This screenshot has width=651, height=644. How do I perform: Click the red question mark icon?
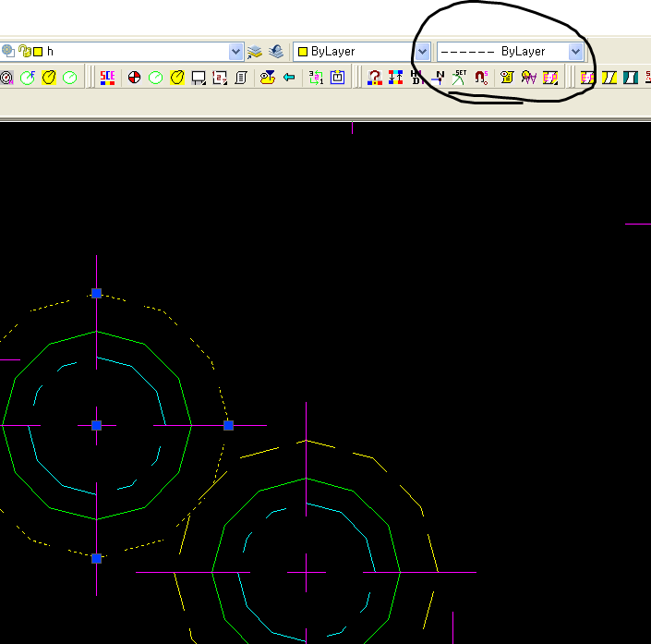(375, 78)
